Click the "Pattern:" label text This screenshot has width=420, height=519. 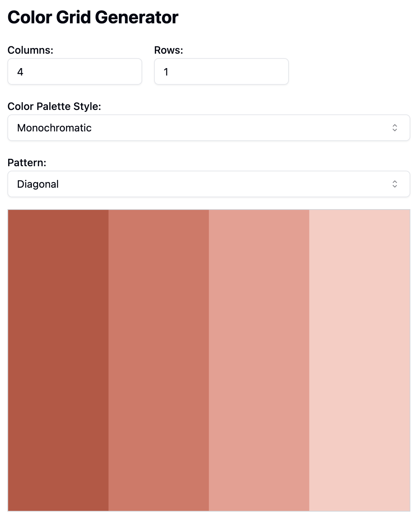click(x=27, y=163)
